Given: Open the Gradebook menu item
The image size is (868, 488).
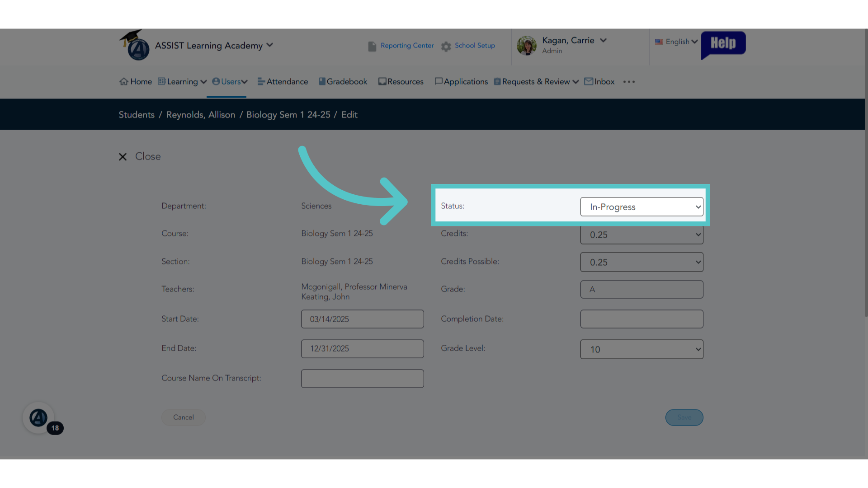Looking at the screenshot, I should click(x=343, y=82).
